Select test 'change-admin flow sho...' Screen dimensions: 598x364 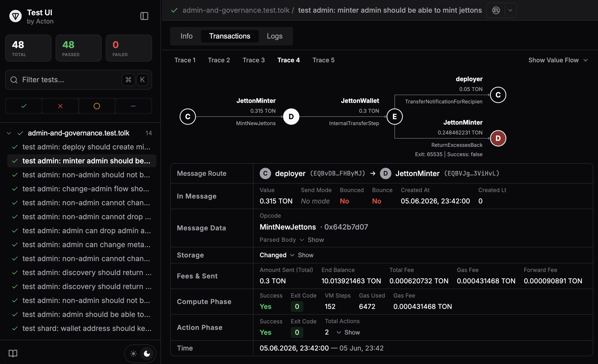point(82,189)
